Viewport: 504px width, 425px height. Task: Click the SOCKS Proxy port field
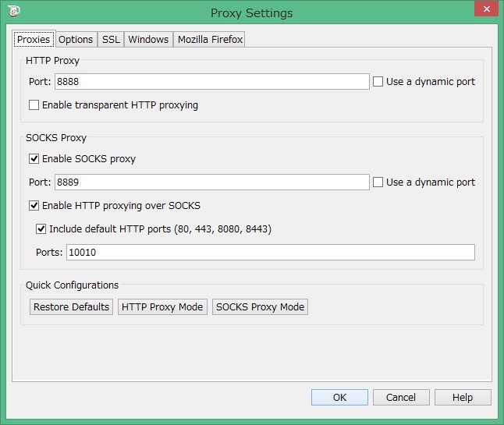click(211, 182)
